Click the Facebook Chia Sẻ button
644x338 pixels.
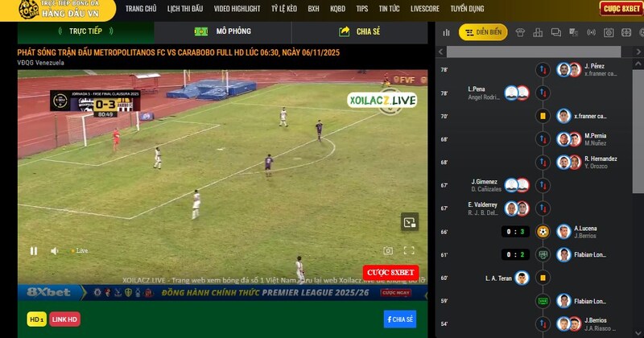(x=399, y=319)
